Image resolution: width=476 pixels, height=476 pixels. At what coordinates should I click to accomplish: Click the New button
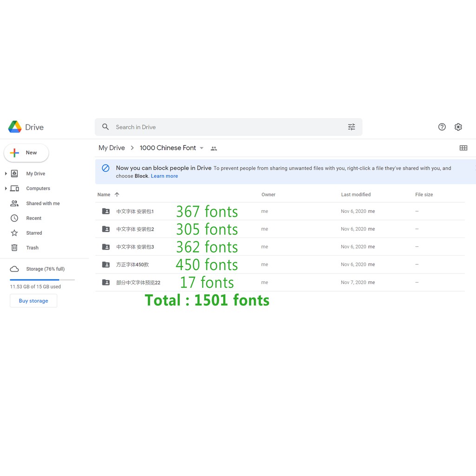pos(26,152)
